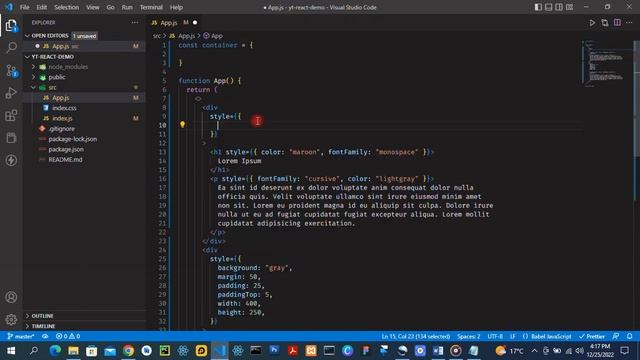Click the master branch status item

pos(21,336)
